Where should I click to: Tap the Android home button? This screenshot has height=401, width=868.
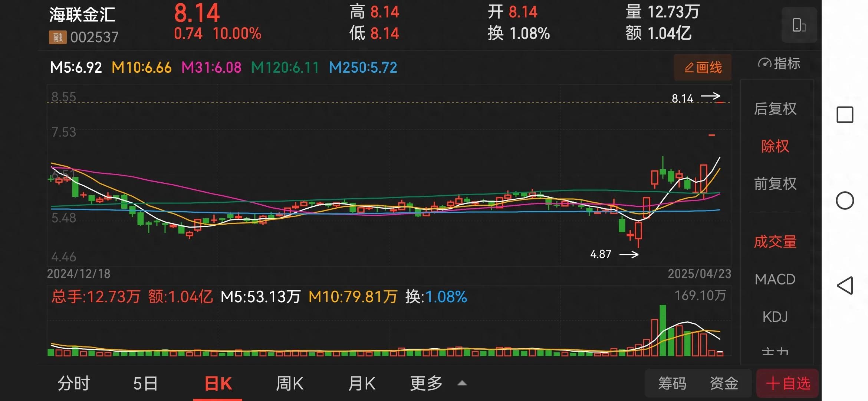coord(845,201)
